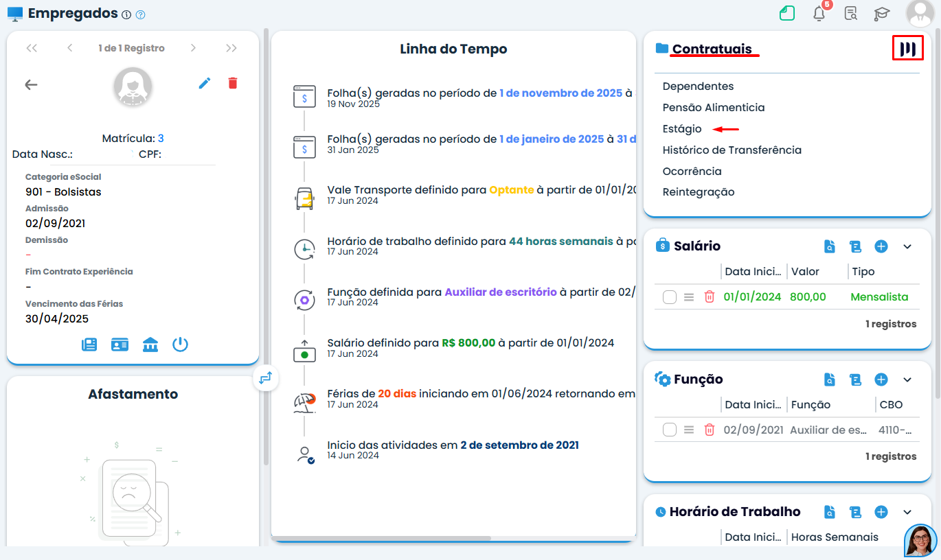
Task: Open the user profile avatar menu
Action: coord(920,13)
